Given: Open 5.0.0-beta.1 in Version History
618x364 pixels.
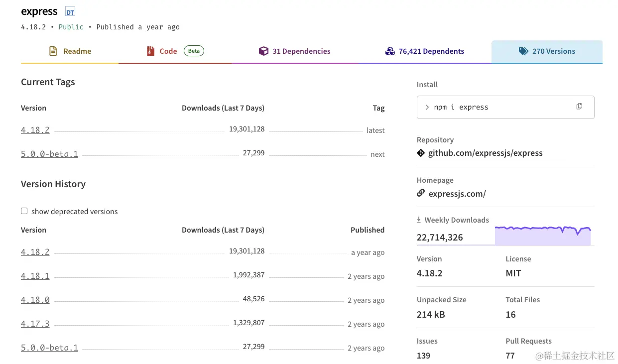Looking at the screenshot, I should point(49,348).
